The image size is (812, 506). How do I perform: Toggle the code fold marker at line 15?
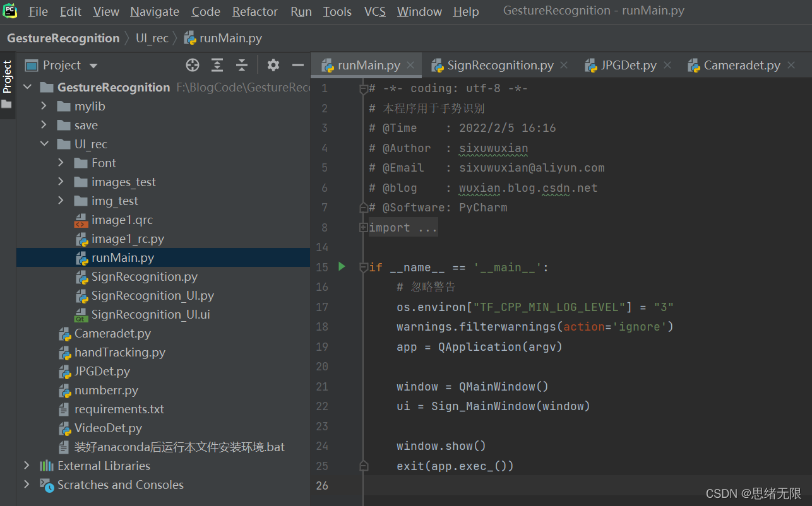pos(363,268)
